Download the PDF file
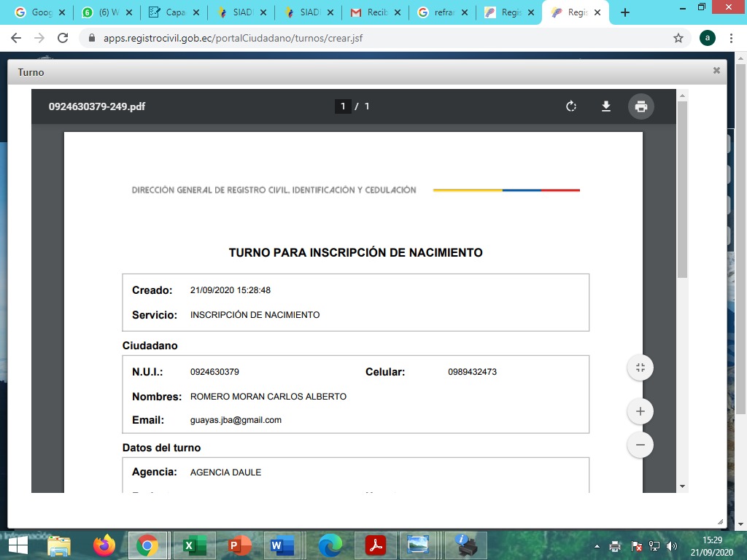The image size is (747, 560). (605, 106)
